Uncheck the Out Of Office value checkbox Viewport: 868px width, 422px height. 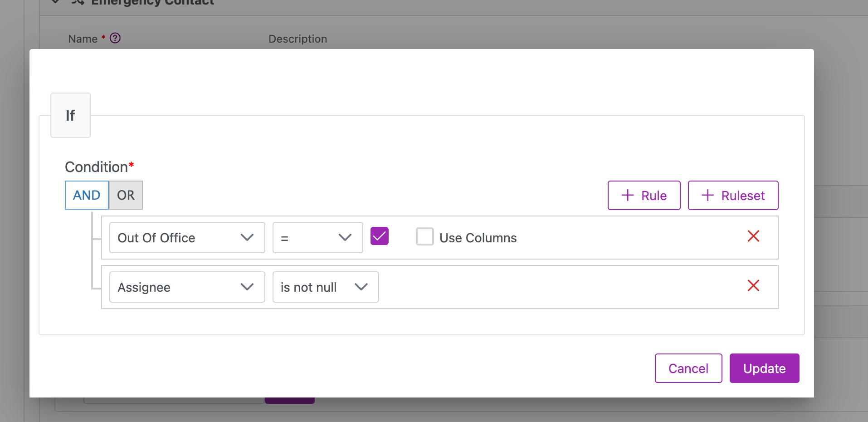pos(380,236)
